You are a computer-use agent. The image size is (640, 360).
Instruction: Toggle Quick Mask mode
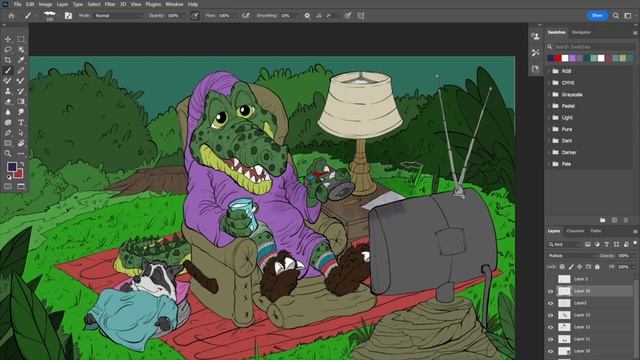pyautogui.click(x=8, y=186)
